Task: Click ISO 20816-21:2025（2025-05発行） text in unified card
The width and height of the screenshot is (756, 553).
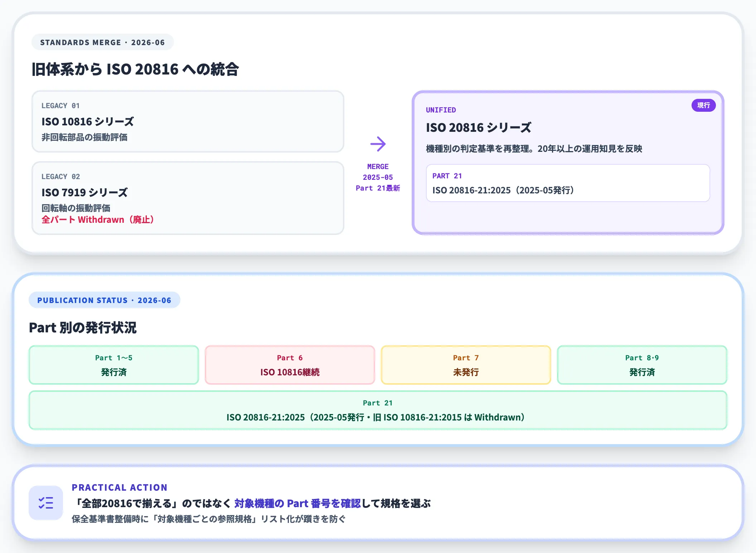Action: 503,190
